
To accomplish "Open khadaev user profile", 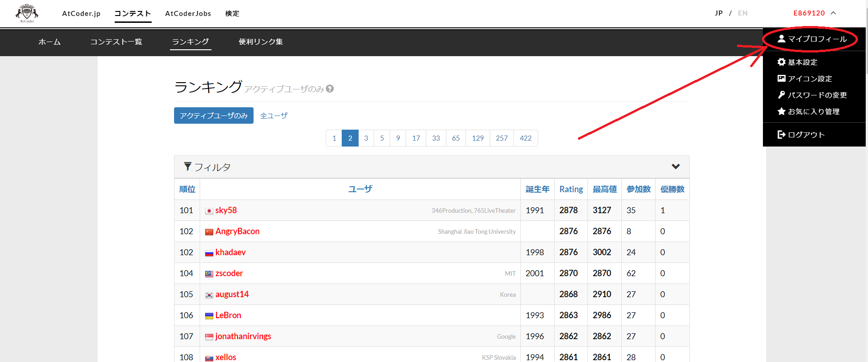I will (231, 252).
